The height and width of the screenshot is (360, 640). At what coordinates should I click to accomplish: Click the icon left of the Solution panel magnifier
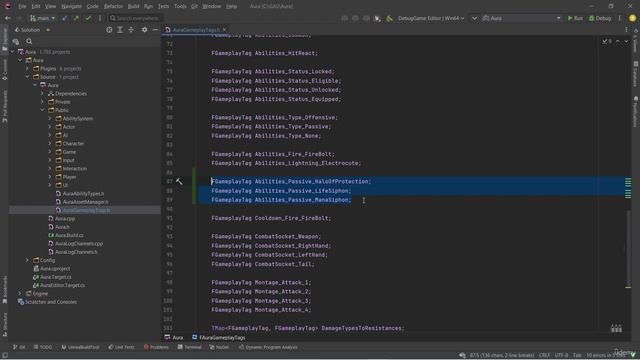[16, 41]
